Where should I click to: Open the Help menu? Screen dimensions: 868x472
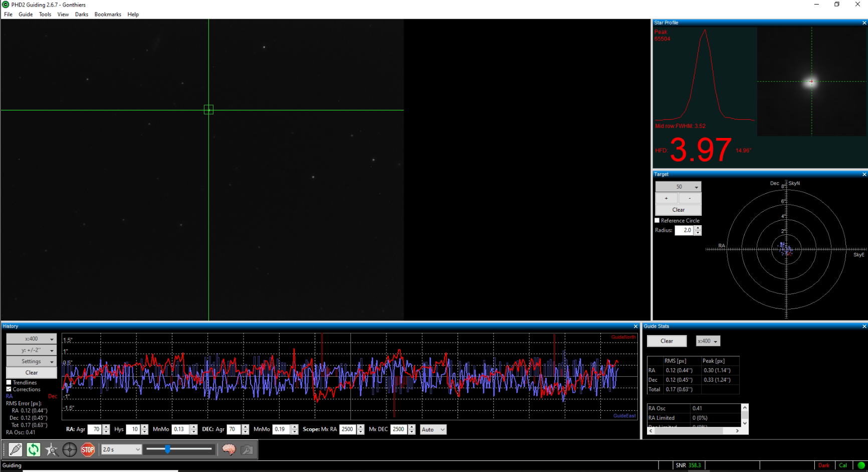(133, 15)
